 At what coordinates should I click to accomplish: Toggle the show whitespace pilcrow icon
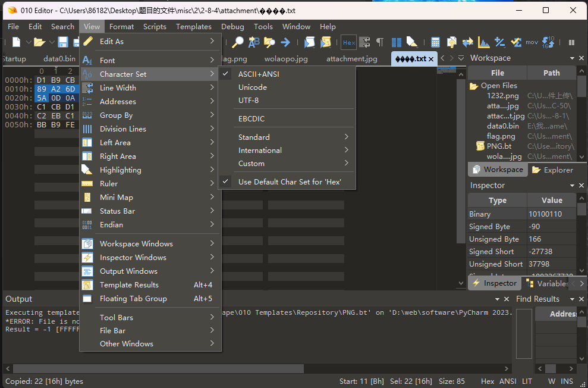click(380, 42)
